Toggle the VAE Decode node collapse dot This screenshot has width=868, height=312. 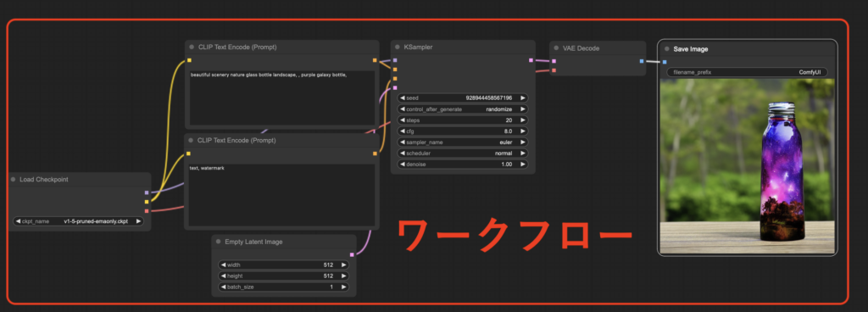[x=556, y=48]
